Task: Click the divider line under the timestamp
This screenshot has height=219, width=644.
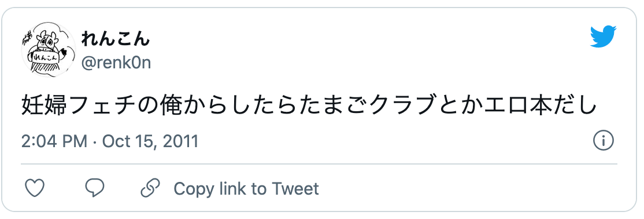Action: (319, 164)
